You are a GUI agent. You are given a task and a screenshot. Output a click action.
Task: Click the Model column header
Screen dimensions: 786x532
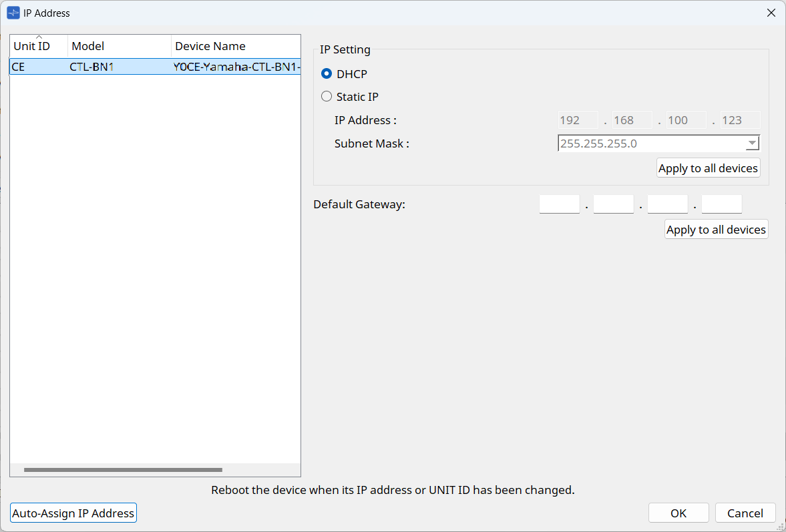[x=119, y=46]
